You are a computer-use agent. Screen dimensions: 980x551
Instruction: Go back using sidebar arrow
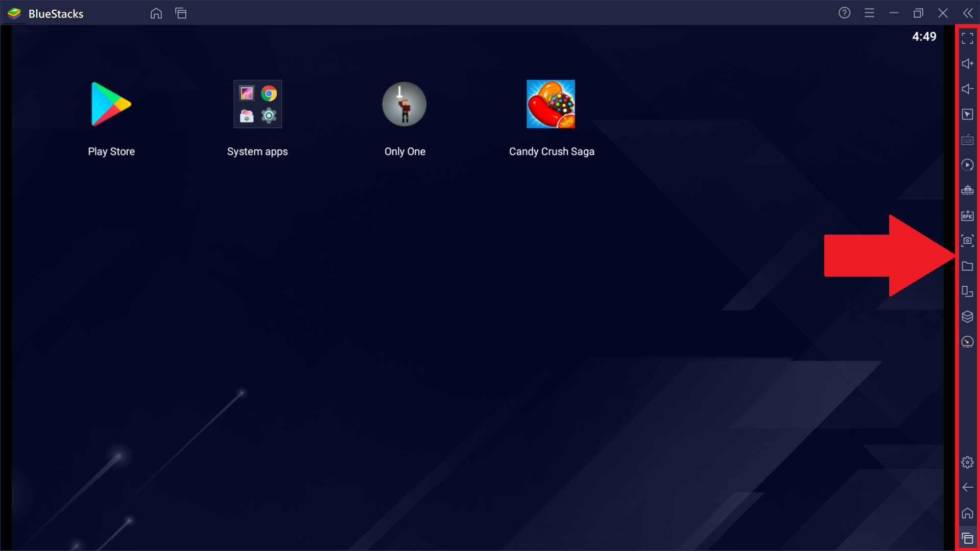[x=967, y=488]
